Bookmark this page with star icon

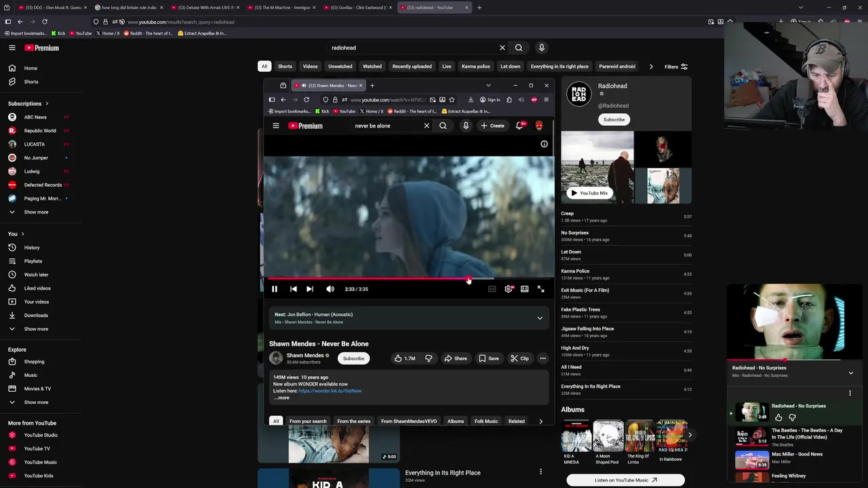(x=452, y=100)
